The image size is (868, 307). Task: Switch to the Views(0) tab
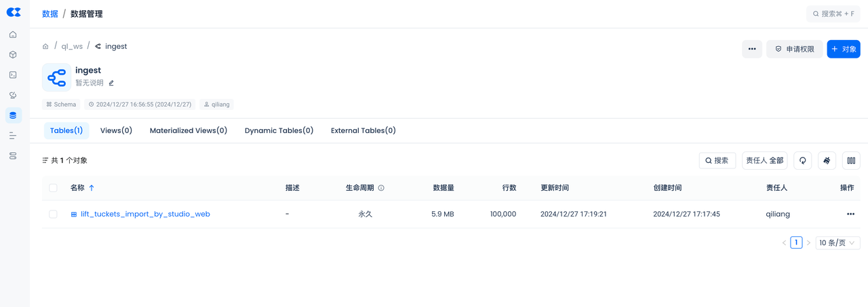tap(116, 130)
